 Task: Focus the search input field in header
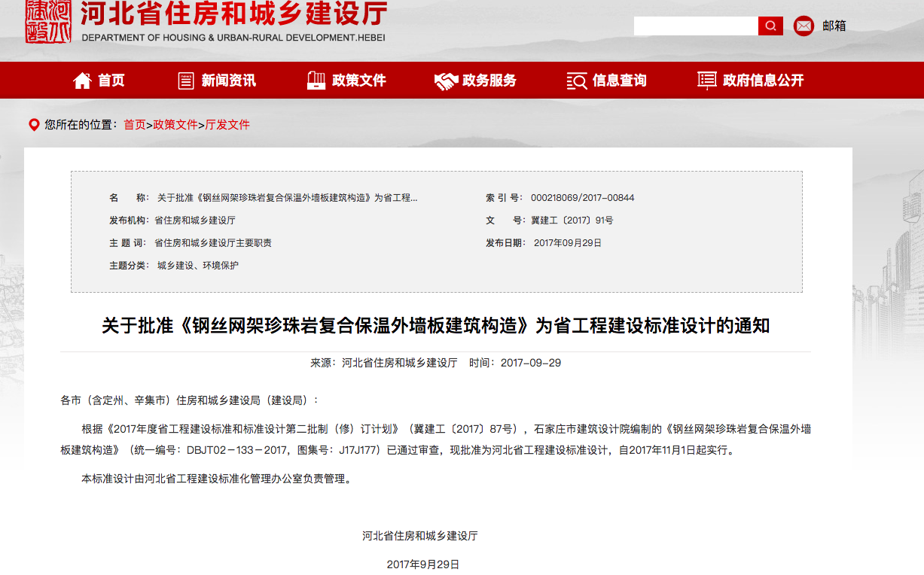click(695, 26)
